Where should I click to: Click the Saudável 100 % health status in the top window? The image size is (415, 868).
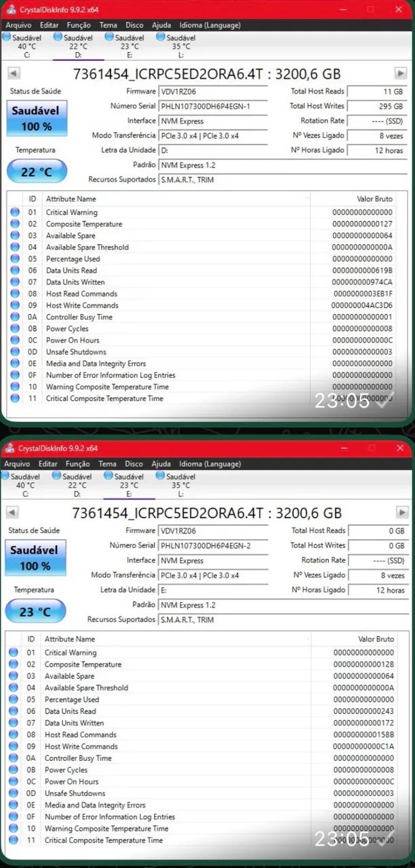(36, 118)
